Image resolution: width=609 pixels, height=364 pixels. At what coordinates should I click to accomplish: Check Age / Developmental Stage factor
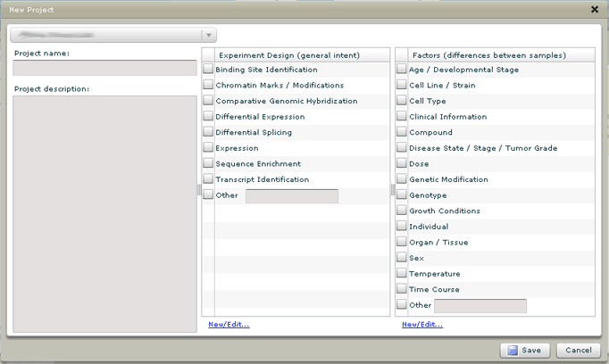click(402, 69)
